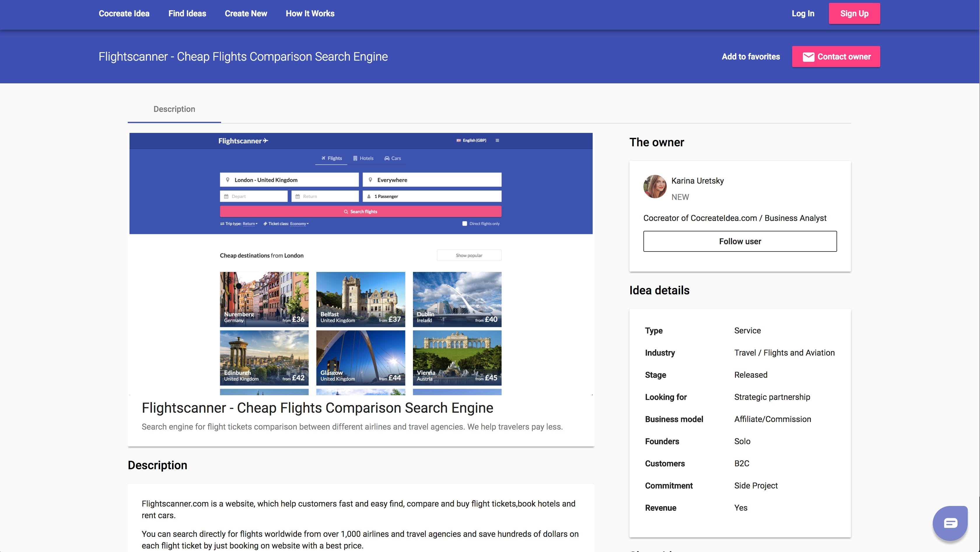
Task: Click the 'Strategic partnership' value
Action: [772, 397]
